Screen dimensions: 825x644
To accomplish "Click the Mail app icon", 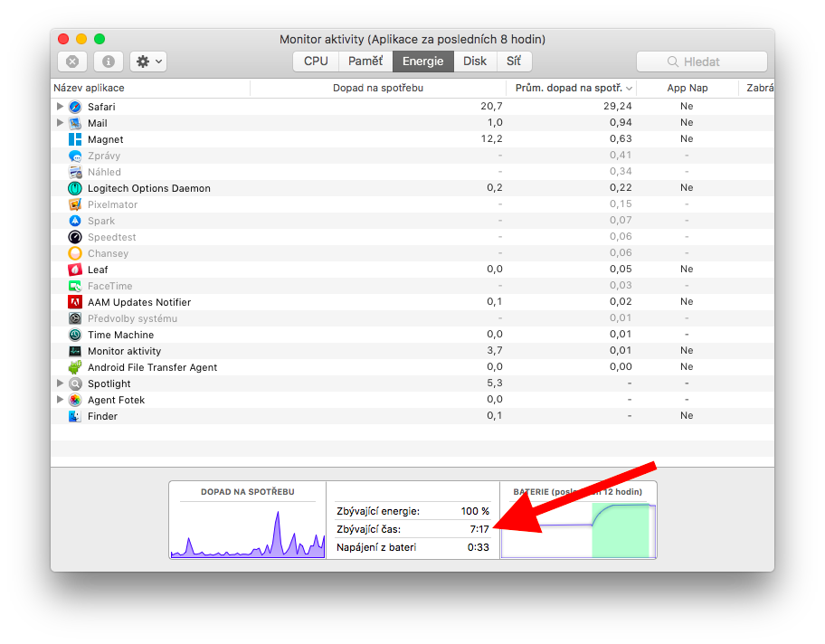I will pos(75,123).
